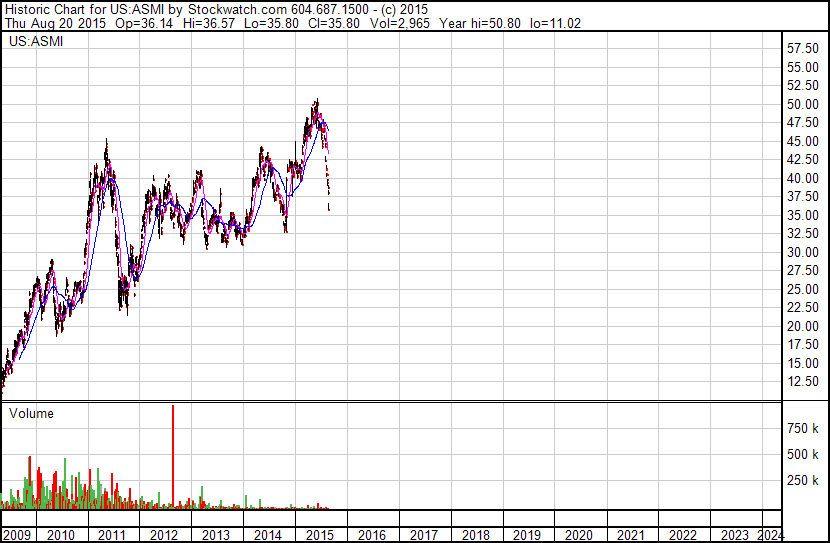Select the 2012 year label on the x-axis

(164, 534)
